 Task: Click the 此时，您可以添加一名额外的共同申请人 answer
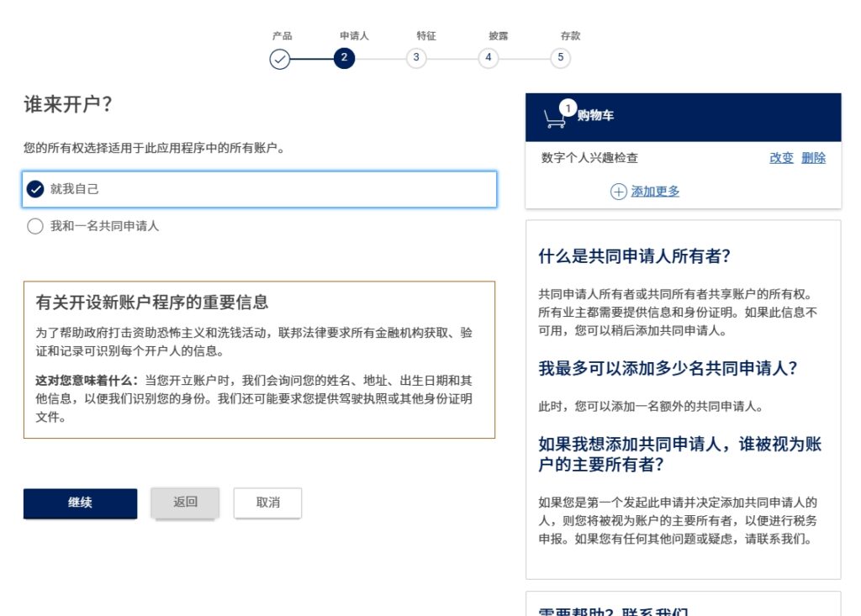click(x=651, y=407)
